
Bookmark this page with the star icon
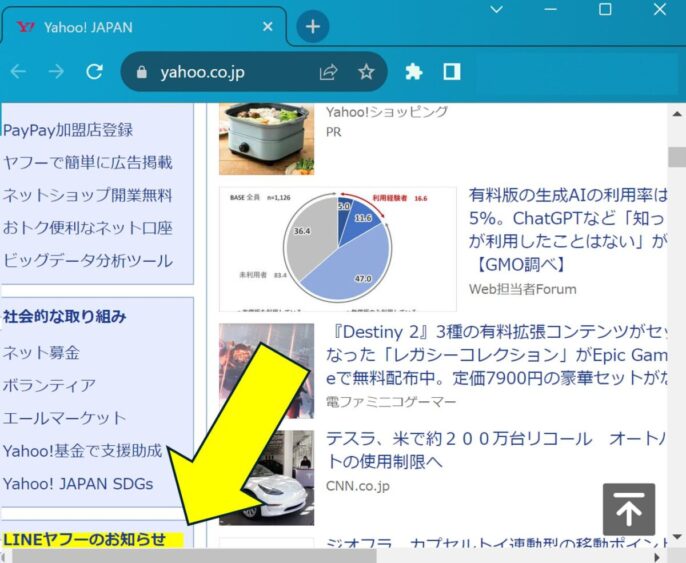tap(366, 72)
